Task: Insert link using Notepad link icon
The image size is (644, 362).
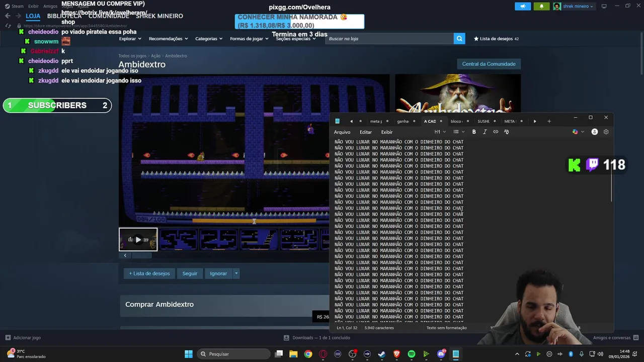Action: [x=496, y=132]
